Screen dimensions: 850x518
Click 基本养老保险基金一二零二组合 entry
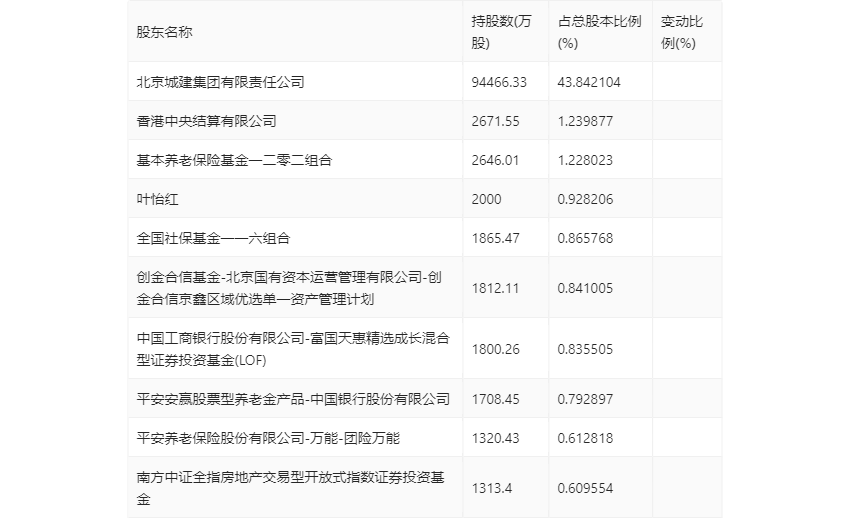(234, 160)
